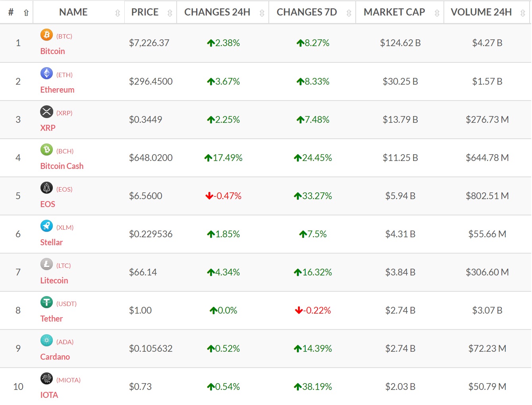Open the EOS name link
Screen dimensions: 532x405
point(48,204)
